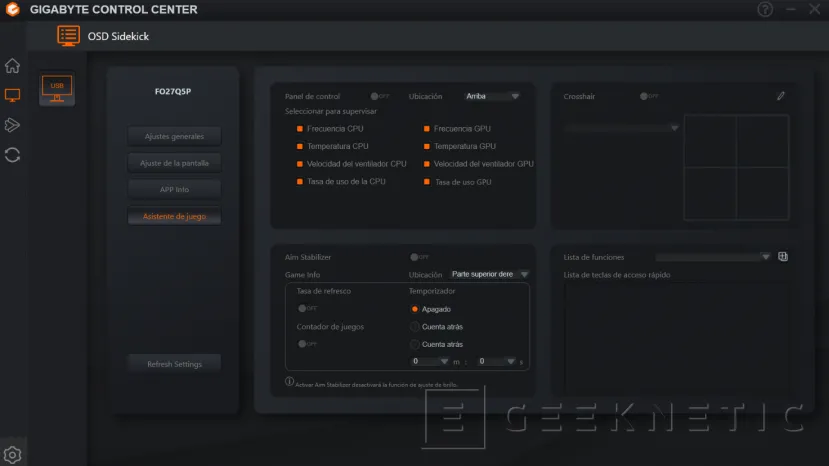Expand the Arriba location dropdown
Viewport: 829px width, 466px height.
493,97
